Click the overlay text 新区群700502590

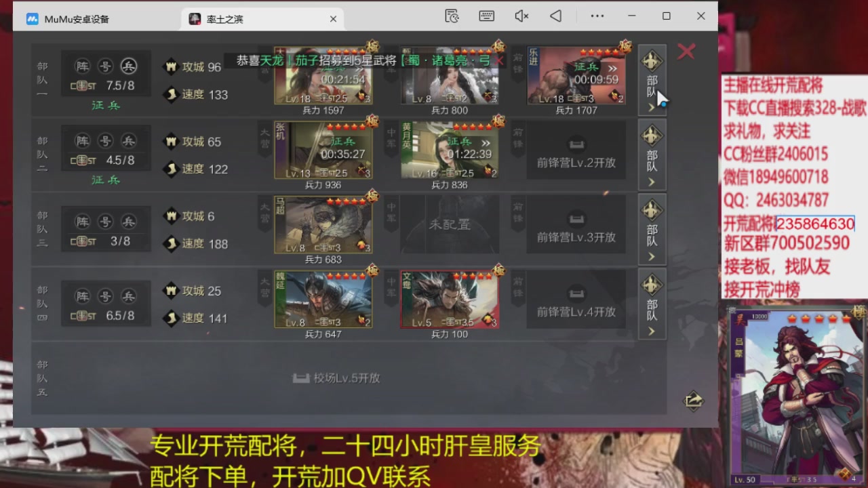(x=787, y=243)
